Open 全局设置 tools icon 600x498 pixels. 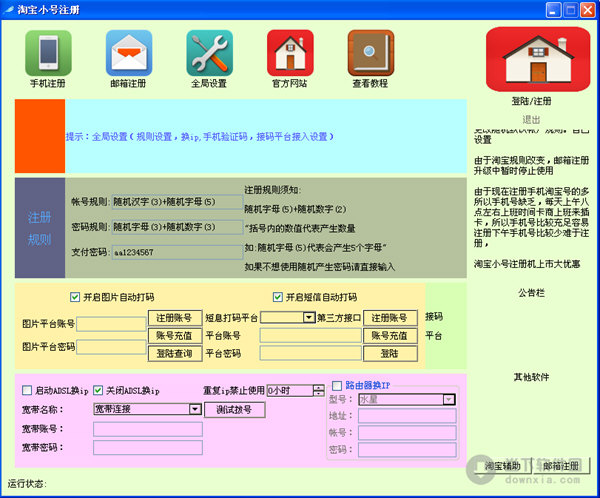tap(210, 53)
